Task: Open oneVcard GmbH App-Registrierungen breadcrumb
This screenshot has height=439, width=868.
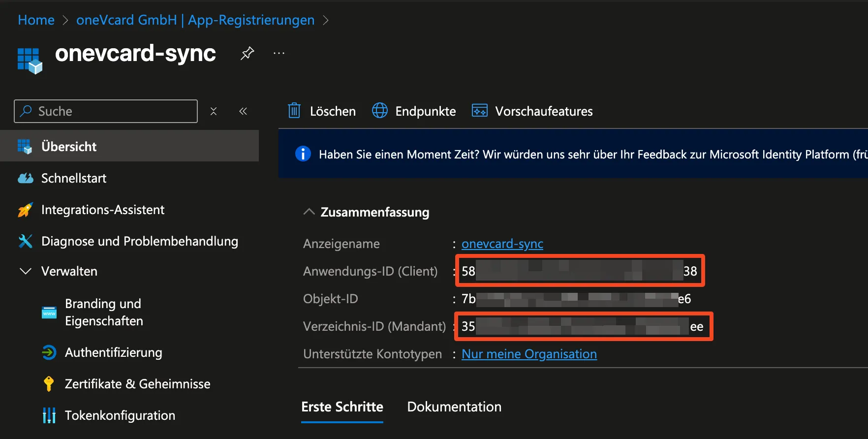Action: [195, 20]
